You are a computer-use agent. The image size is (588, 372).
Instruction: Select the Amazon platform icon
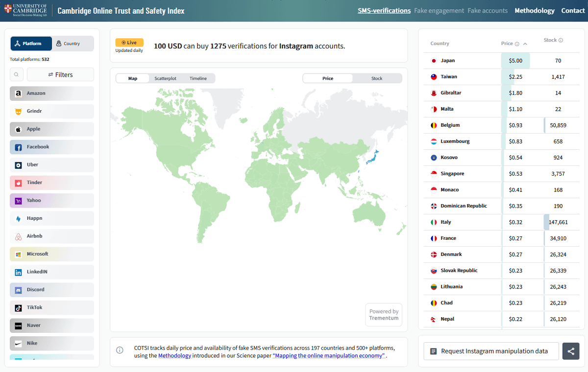tap(18, 93)
